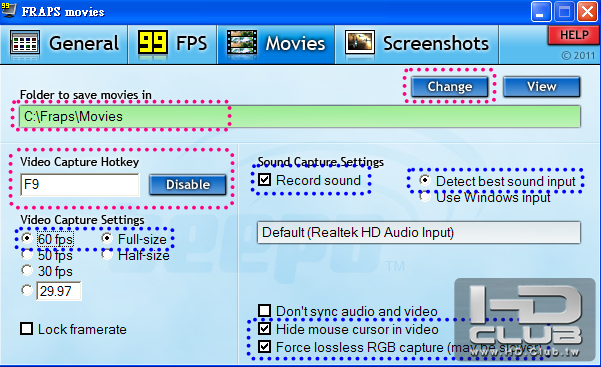The image size is (601, 367).
Task: Click the General tab grid icon
Action: (x=25, y=43)
